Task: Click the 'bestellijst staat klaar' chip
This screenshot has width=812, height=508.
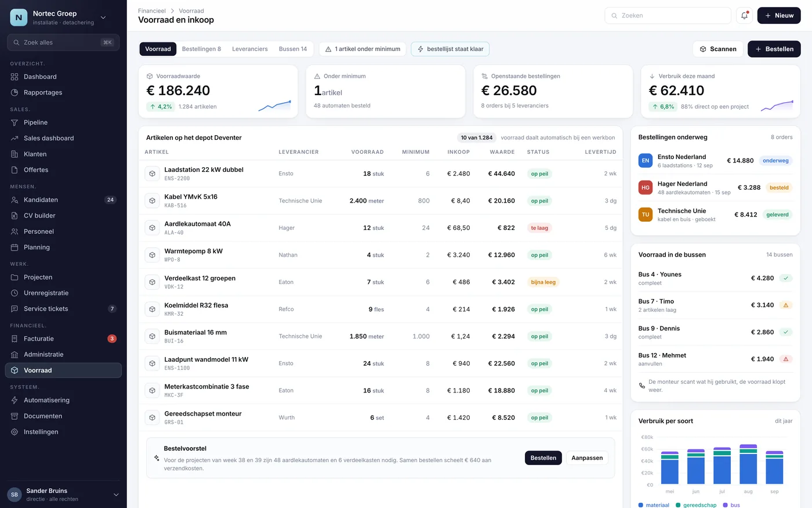Action: point(450,49)
